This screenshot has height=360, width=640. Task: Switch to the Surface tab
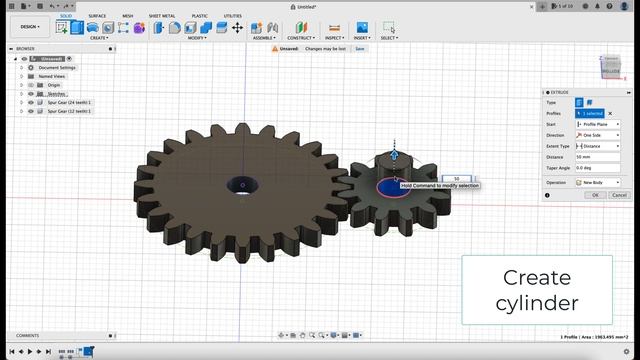(x=97, y=16)
